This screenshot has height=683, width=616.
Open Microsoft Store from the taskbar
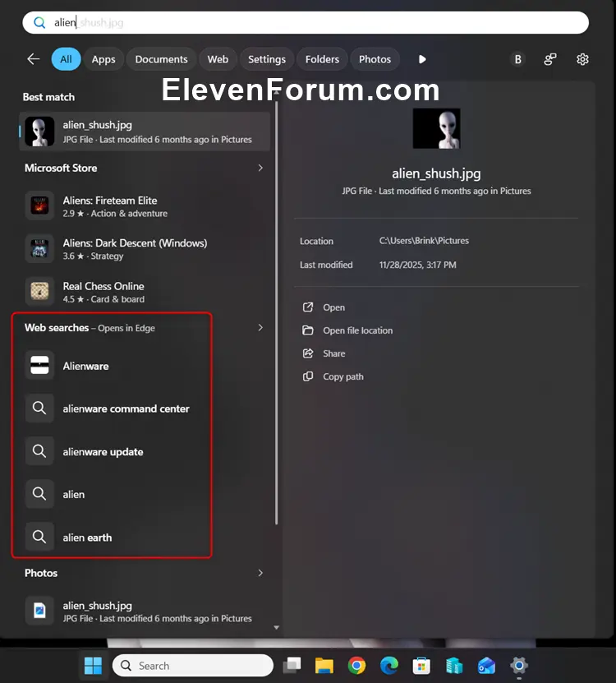coord(421,665)
